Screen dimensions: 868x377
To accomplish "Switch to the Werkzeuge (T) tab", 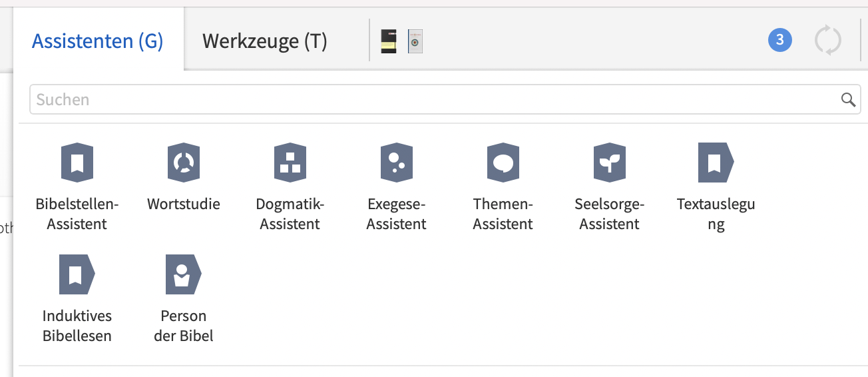I will [265, 41].
